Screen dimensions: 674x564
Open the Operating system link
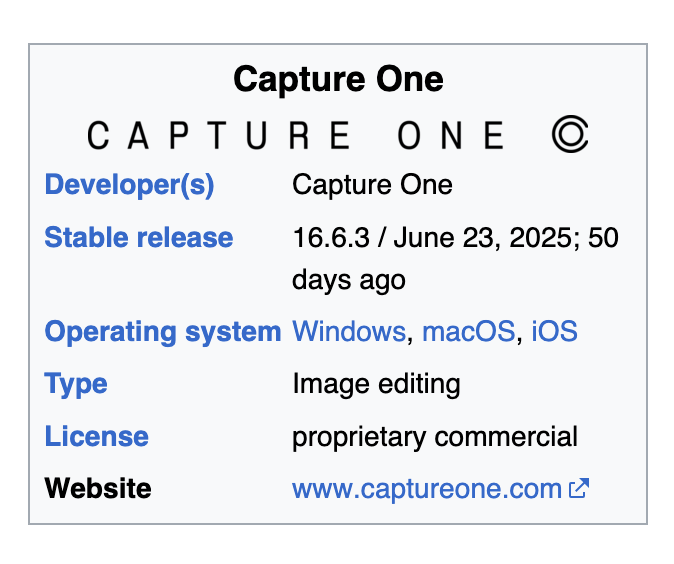coord(163,332)
